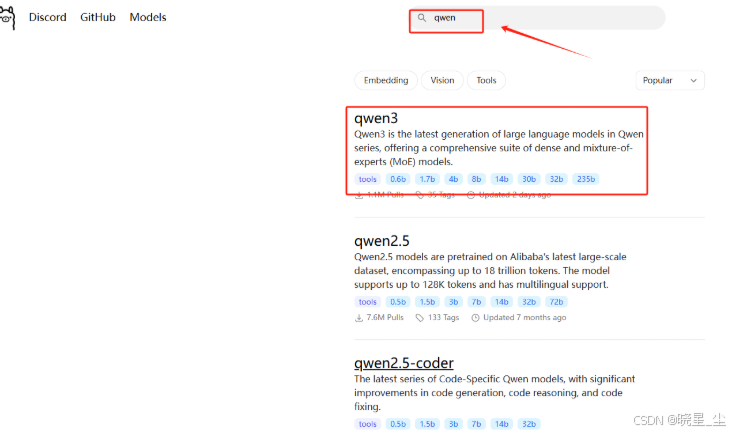
Task: Click the clock icon beside Updated 7 months ago
Action: click(x=475, y=318)
